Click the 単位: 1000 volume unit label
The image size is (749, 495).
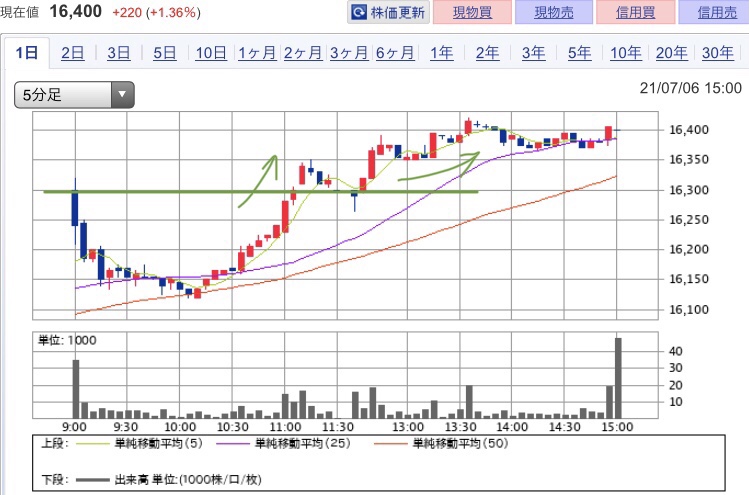click(67, 340)
